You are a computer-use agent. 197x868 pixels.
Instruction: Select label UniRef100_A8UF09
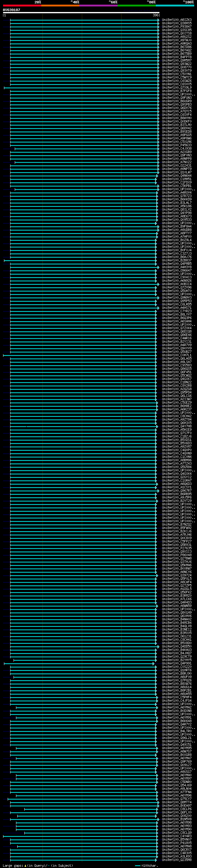pyautogui.click(x=177, y=677)
